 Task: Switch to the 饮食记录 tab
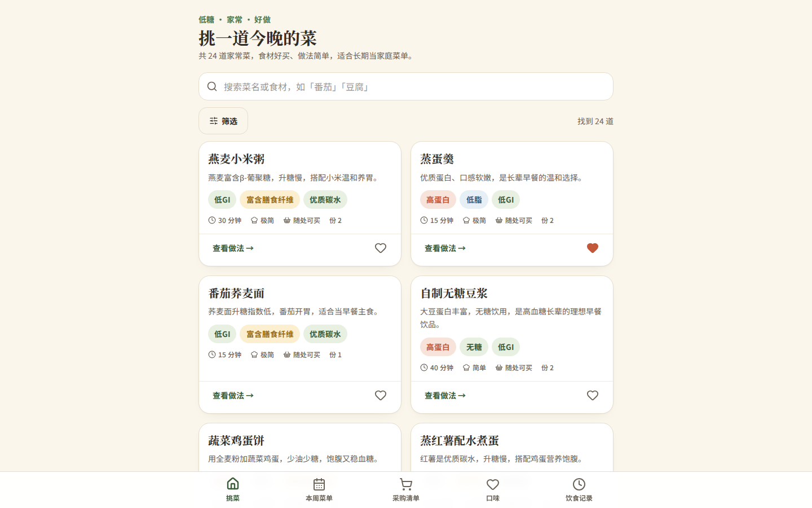coord(579,489)
